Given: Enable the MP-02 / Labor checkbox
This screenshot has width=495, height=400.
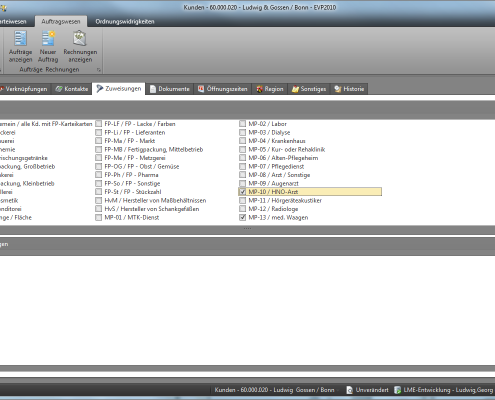Looking at the screenshot, I should tap(242, 124).
